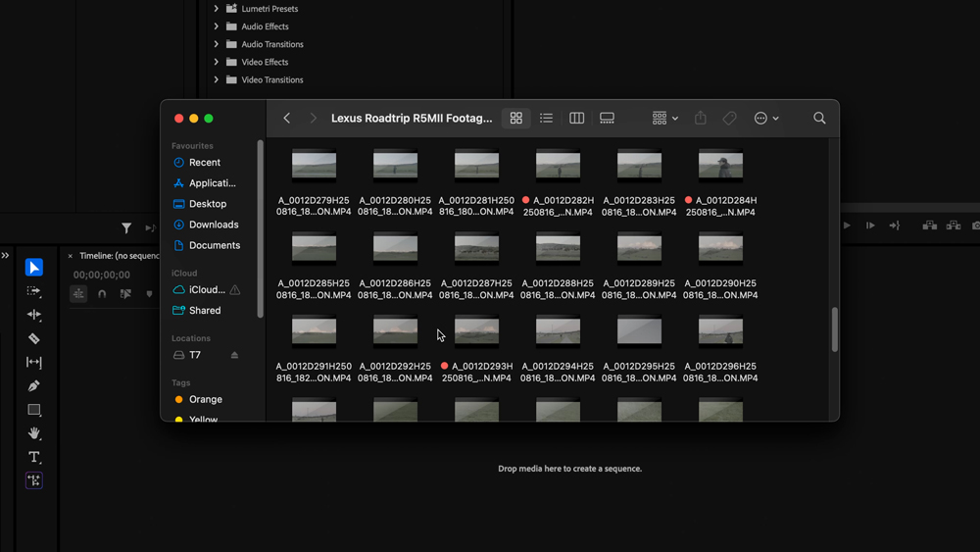
Task: Open Desktop in Finder sidebar
Action: click(200, 204)
